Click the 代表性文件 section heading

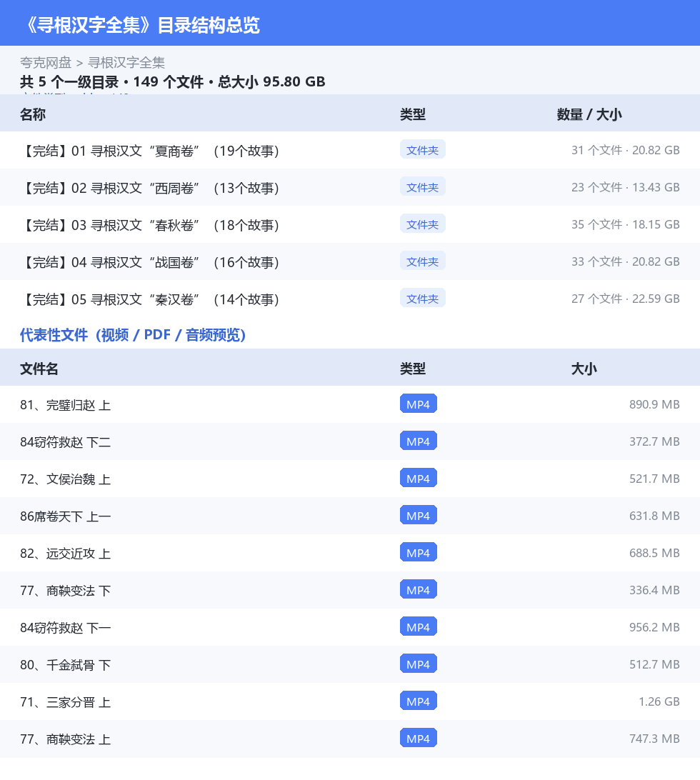133,335
